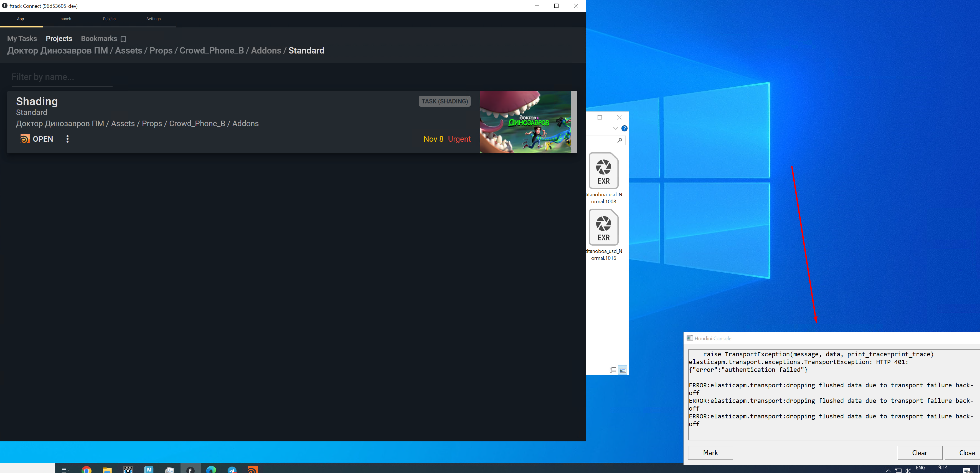
Task: Switch Explorer to details view layout
Action: tap(613, 370)
